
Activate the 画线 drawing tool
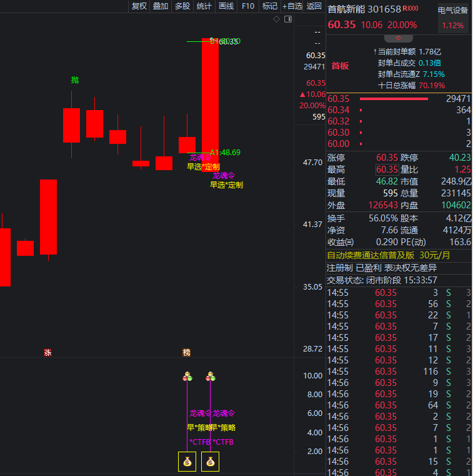click(x=226, y=6)
